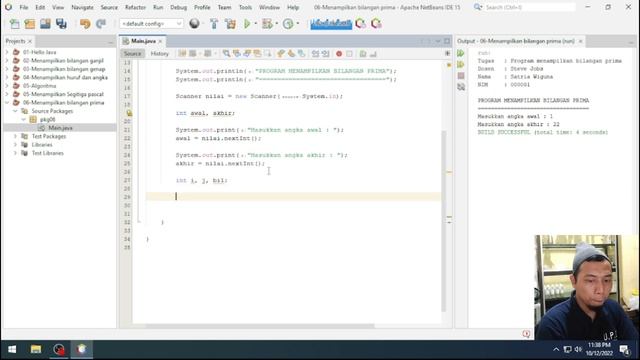Viewport: 640px width, 360px height.
Task: Click the Stop red square icon in Output panel
Action: click(x=461, y=76)
